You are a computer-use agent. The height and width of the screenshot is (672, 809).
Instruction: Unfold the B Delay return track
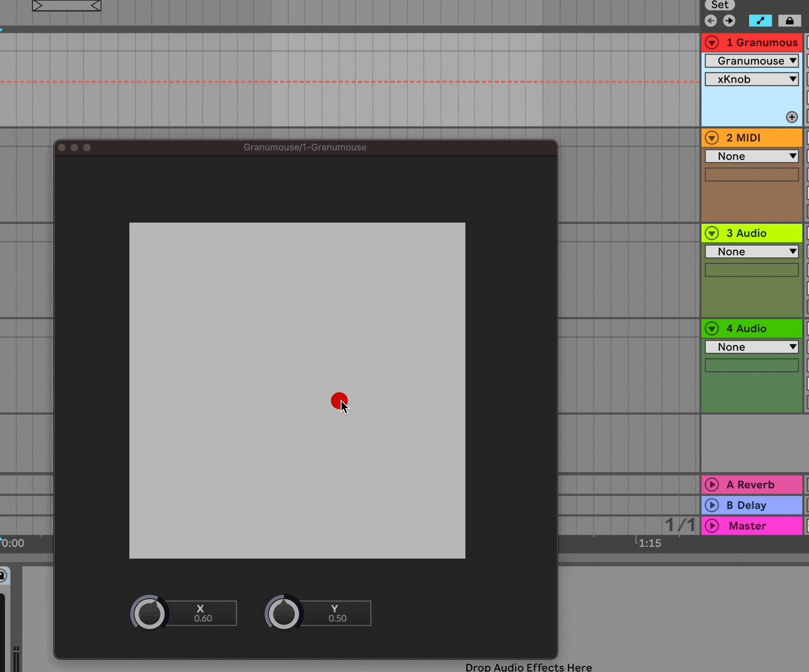pyautogui.click(x=712, y=505)
